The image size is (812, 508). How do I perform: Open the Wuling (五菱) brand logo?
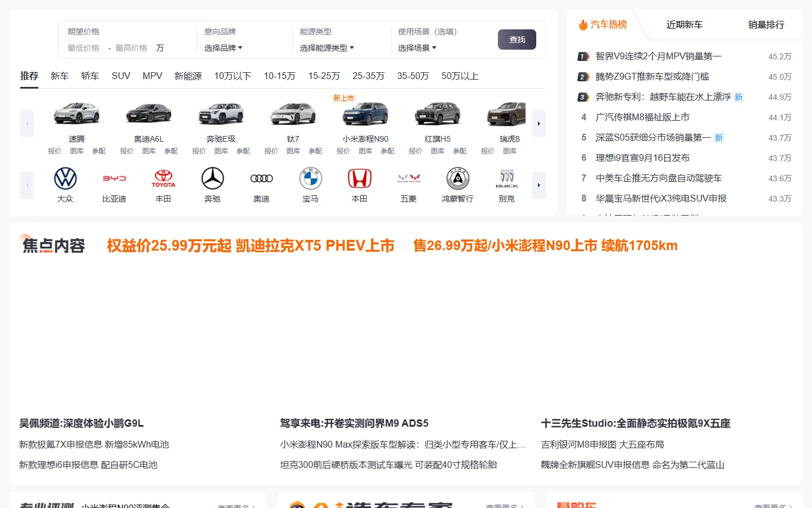409,179
